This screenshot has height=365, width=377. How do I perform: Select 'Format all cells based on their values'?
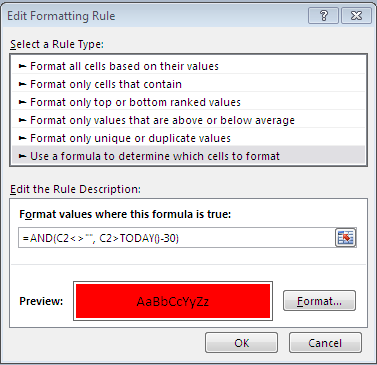click(189, 66)
